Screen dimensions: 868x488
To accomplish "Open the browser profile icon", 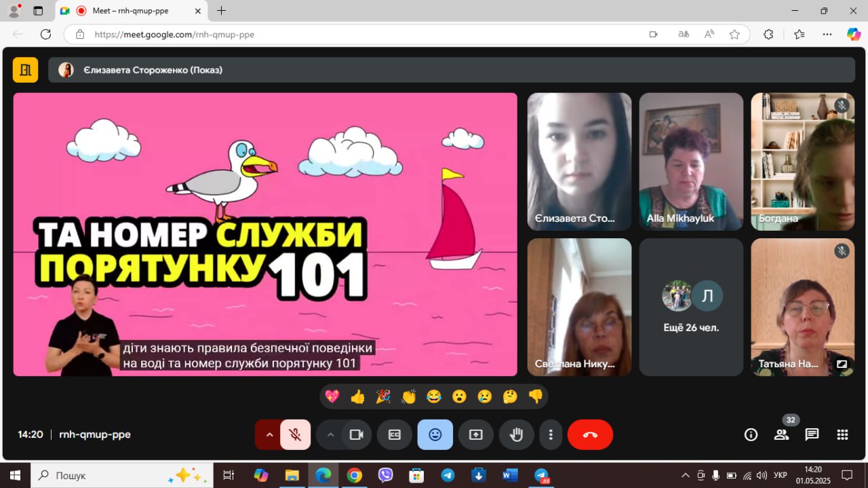I will click(x=14, y=11).
